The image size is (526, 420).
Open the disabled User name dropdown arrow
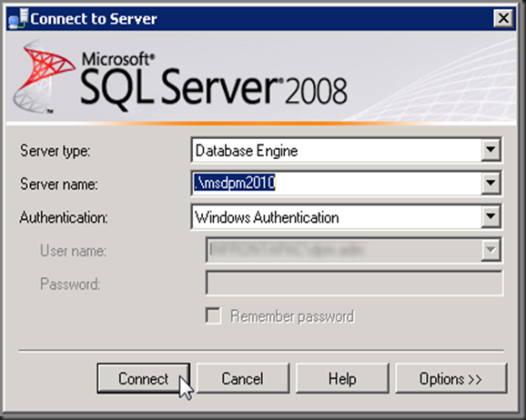click(x=491, y=250)
